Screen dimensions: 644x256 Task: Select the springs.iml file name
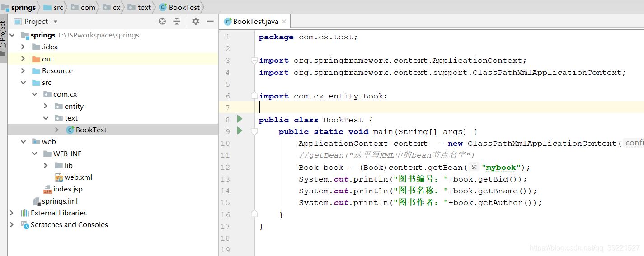pyautogui.click(x=60, y=201)
